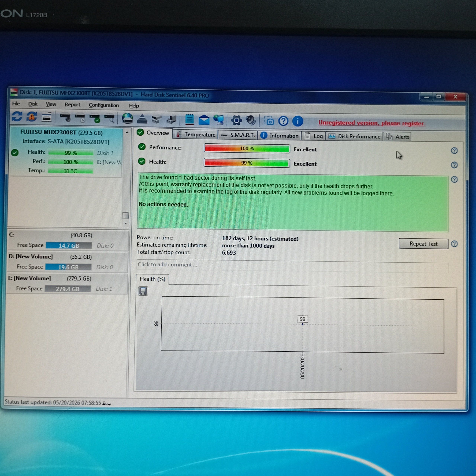
Task: Click the 'Status last updated' status bar text
Action: (x=58, y=402)
